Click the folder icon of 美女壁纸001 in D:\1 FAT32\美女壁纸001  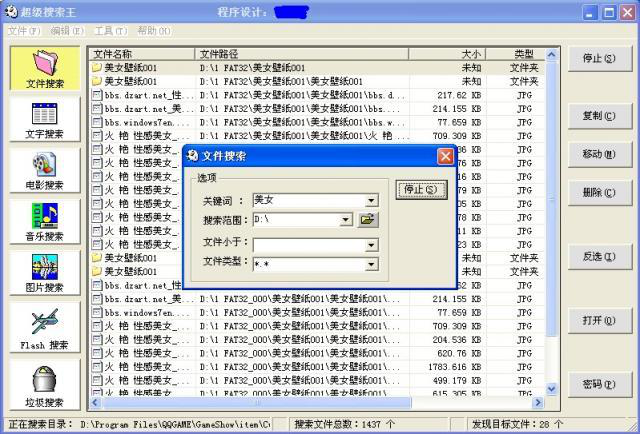[x=97, y=67]
